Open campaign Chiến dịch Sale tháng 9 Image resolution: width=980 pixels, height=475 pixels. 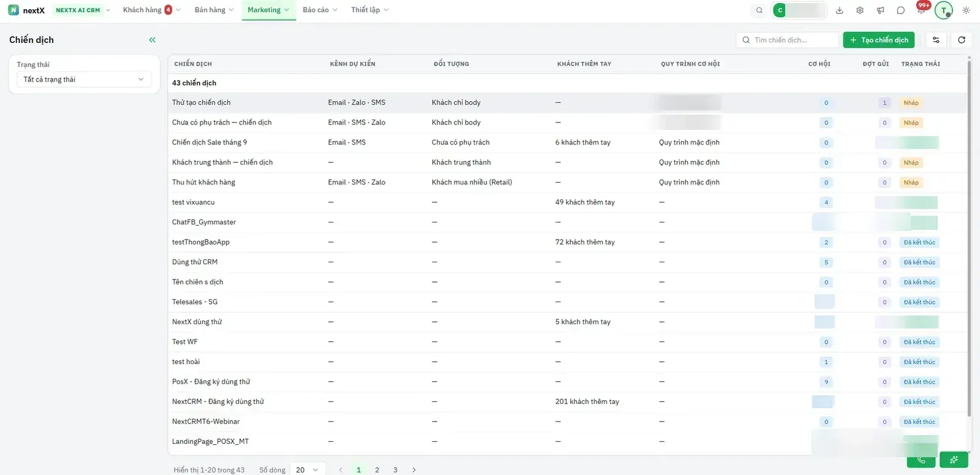coord(209,142)
